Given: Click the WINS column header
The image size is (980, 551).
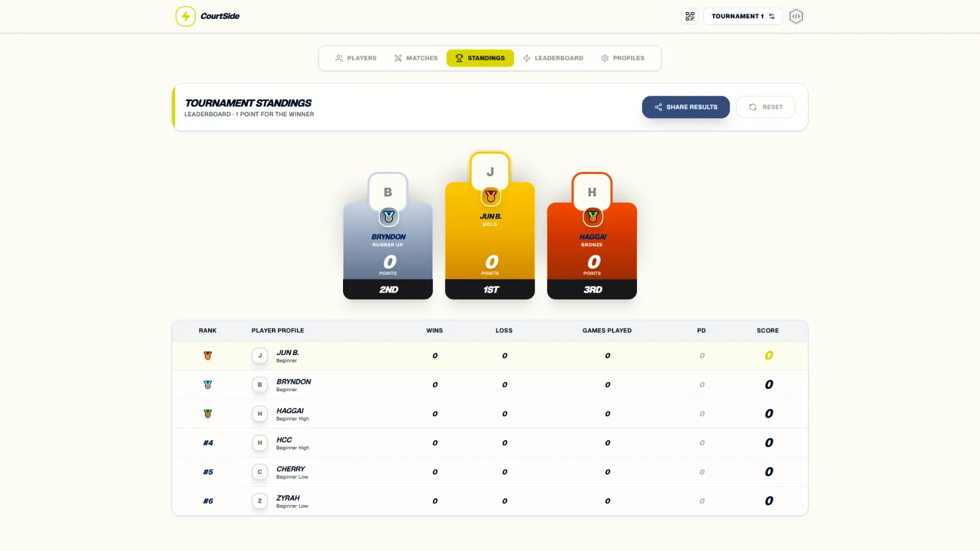Looking at the screenshot, I should (434, 331).
